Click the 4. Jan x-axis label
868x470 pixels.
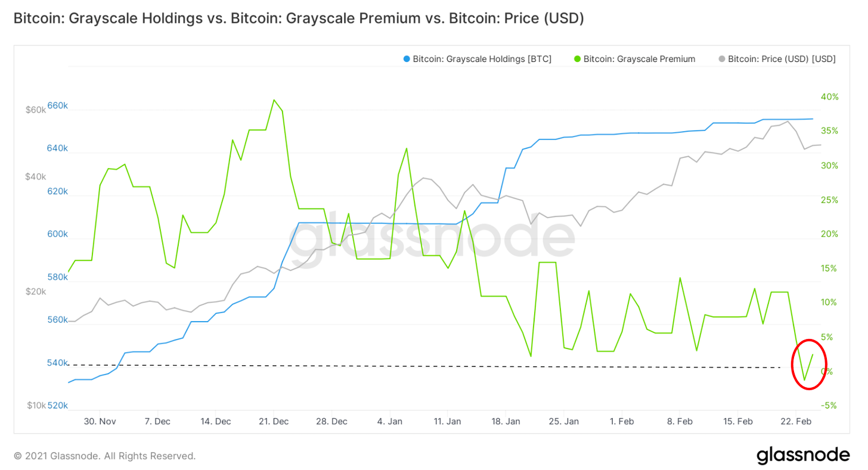pyautogui.click(x=389, y=421)
